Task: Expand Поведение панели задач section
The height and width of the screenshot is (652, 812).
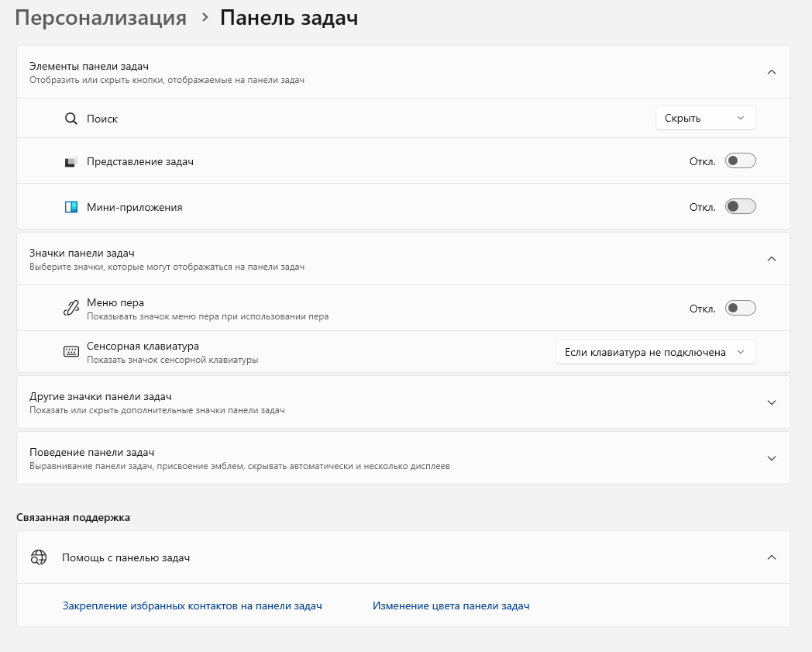Action: [x=771, y=459]
